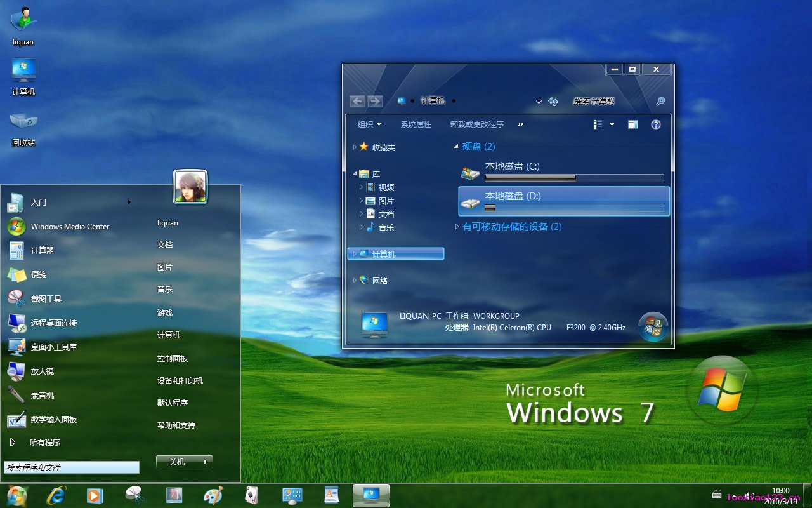Click 卸载或更改程序 toolbar button
Viewport: 812px width, 508px height.
click(x=477, y=124)
